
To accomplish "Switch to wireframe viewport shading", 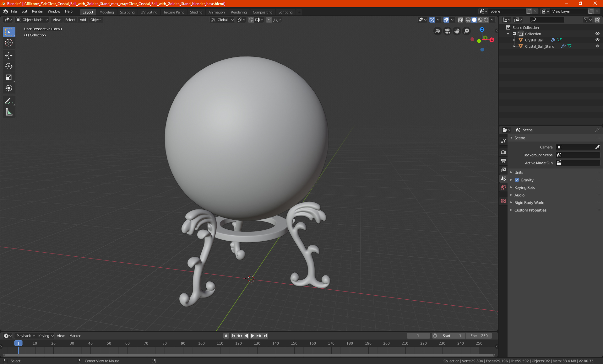I will [468, 20].
